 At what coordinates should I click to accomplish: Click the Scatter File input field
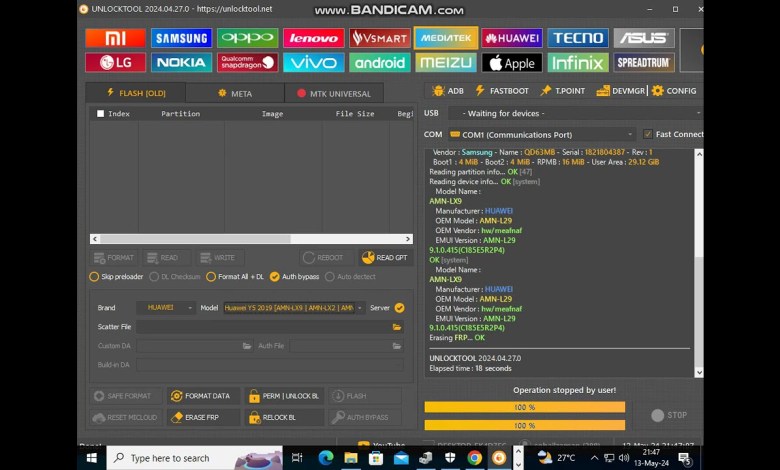(x=270, y=327)
